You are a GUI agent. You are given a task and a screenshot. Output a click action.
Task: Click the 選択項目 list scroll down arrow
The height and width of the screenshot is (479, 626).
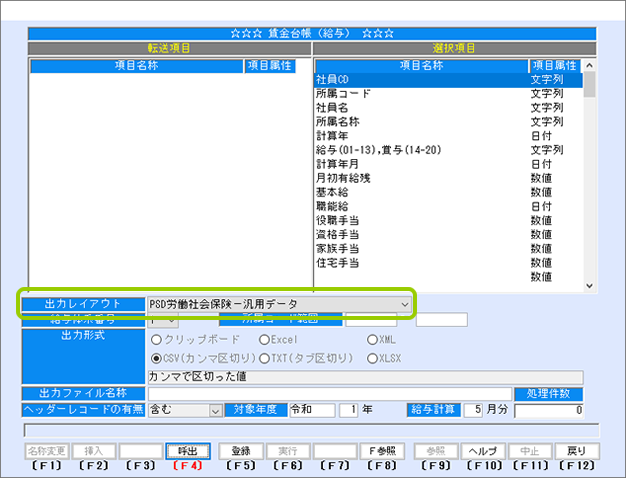click(590, 286)
